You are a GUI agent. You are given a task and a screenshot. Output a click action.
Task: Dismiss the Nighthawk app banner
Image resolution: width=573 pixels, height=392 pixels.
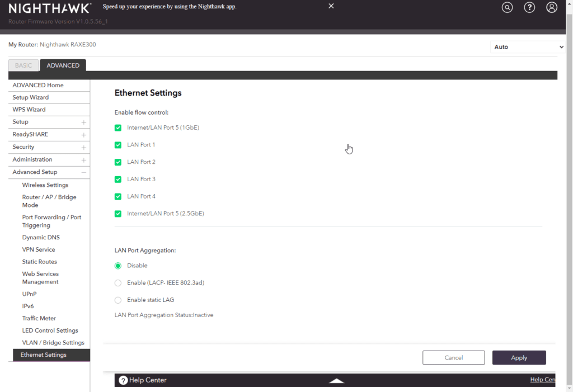click(331, 6)
